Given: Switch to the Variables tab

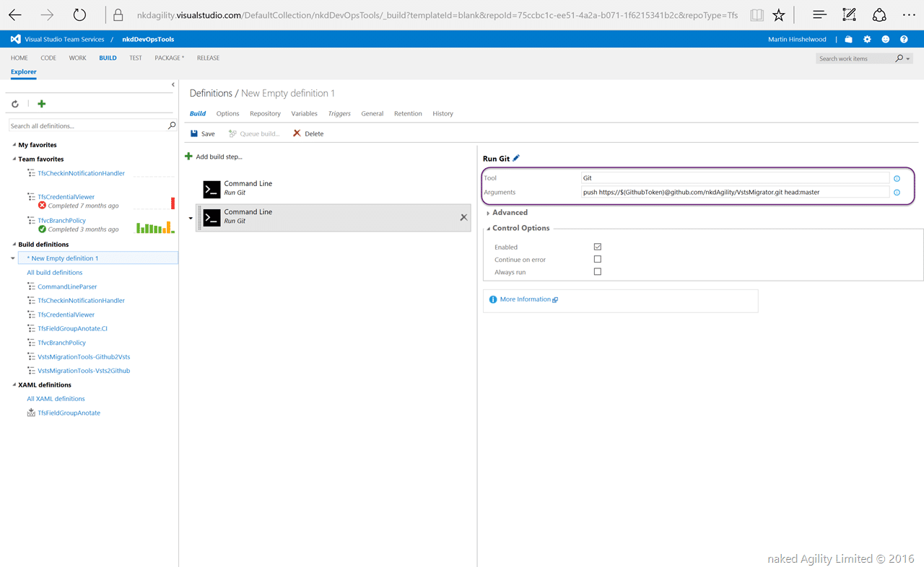Looking at the screenshot, I should click(x=304, y=113).
